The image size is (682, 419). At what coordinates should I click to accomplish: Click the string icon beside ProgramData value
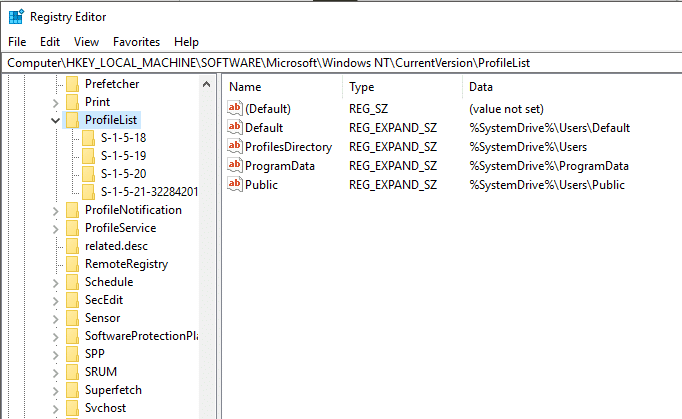tap(235, 166)
